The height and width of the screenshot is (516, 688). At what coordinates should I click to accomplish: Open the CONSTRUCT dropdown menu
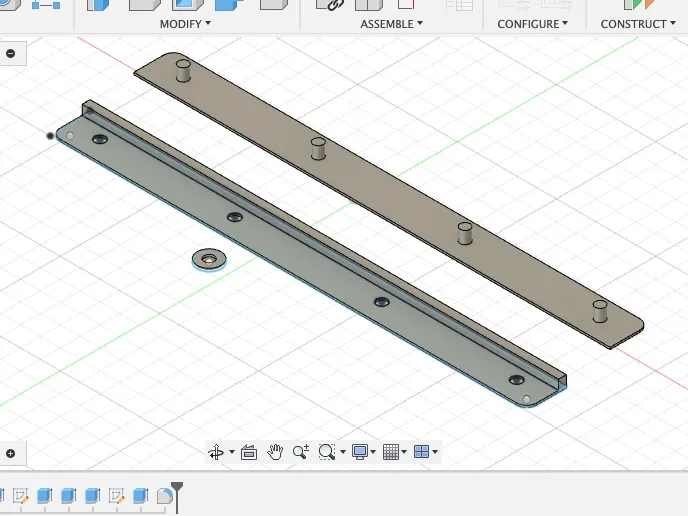click(638, 24)
